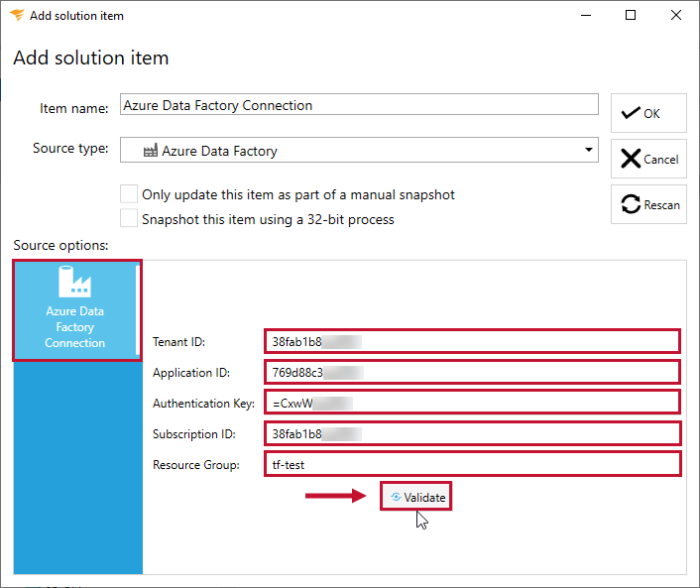Click the factory icon in Source type
The image size is (700, 588).
coord(150,151)
